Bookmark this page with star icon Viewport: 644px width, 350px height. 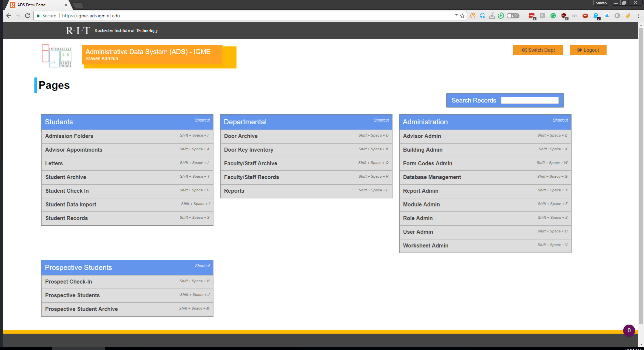point(462,16)
